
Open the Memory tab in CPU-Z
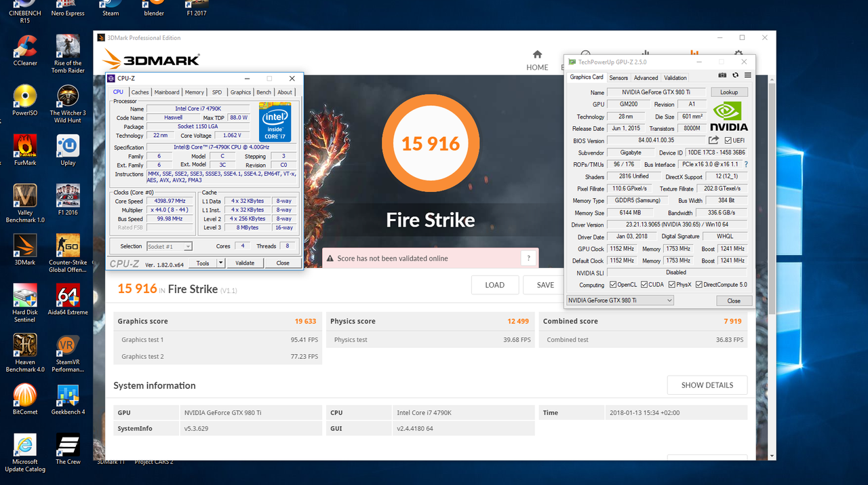[x=195, y=92]
